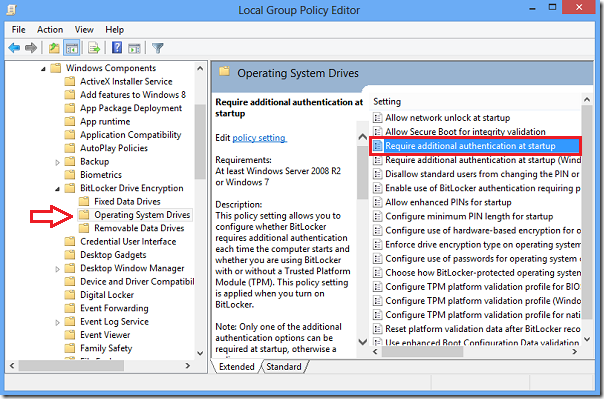Toggle Show/Hide Action Pane icon
The height and width of the screenshot is (399, 604).
click(134, 48)
